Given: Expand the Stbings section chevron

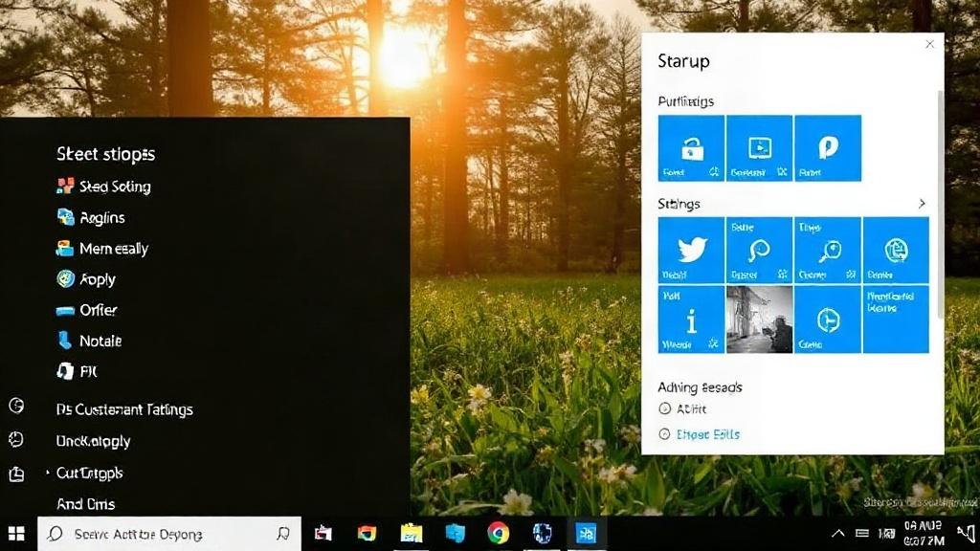Looking at the screenshot, I should (922, 204).
